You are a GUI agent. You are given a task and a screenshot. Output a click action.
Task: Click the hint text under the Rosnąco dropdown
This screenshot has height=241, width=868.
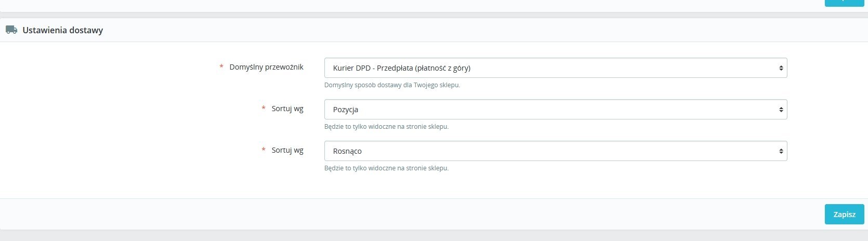click(x=386, y=168)
